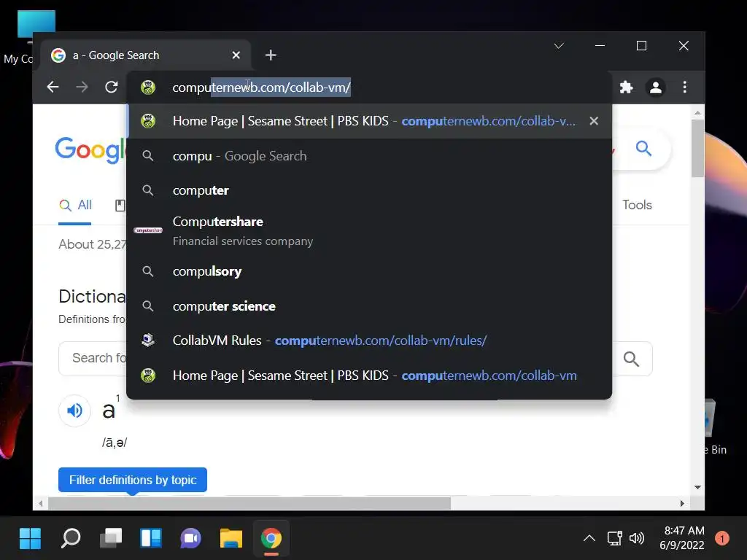Open a new tab with plus button
The width and height of the screenshot is (747, 560).
coord(271,55)
